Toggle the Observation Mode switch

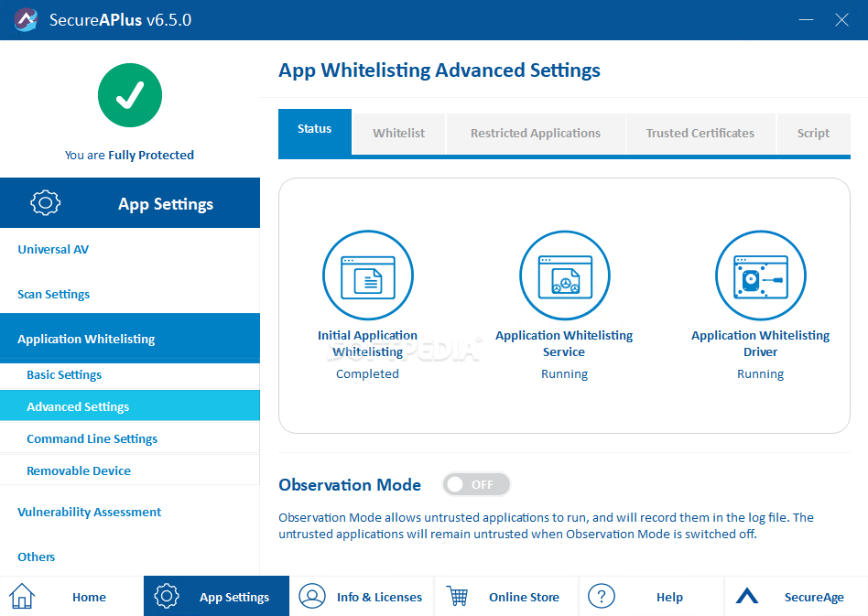pyautogui.click(x=476, y=484)
